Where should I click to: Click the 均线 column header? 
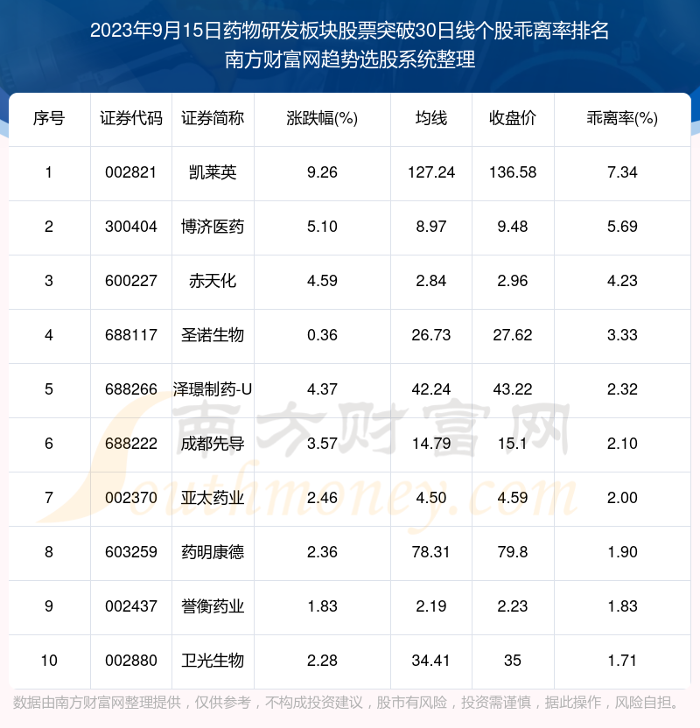[x=431, y=119]
